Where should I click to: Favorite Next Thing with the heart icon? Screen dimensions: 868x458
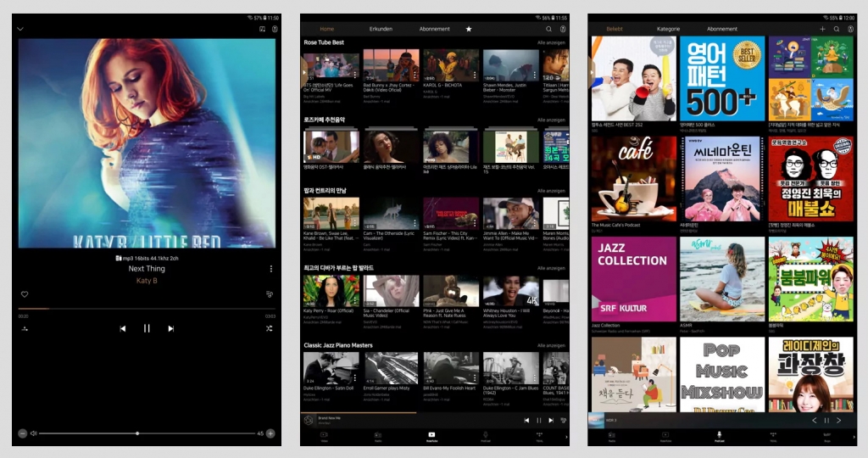(x=25, y=294)
